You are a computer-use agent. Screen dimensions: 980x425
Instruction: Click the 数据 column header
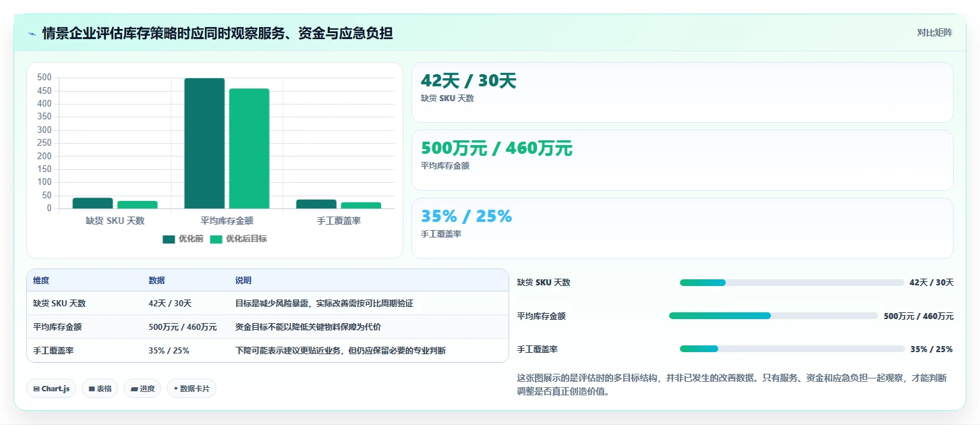point(156,281)
